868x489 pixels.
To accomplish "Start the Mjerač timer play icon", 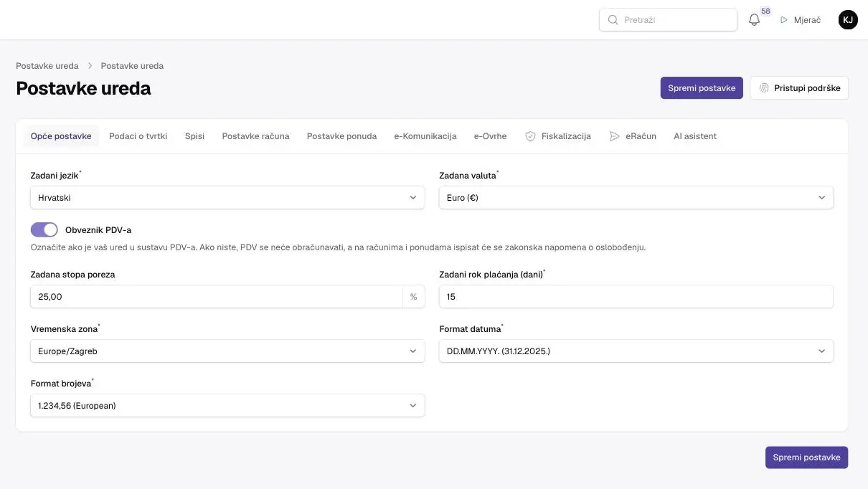I will tap(784, 20).
